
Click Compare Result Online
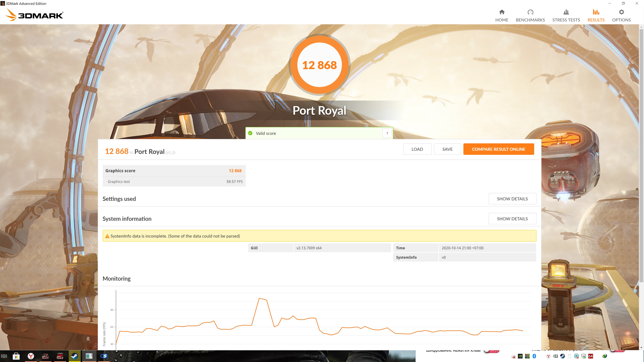(498, 149)
